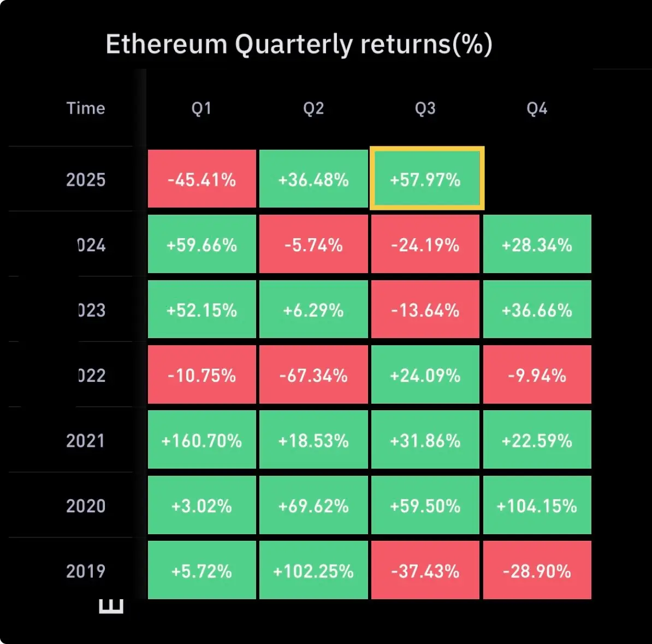Select the 2020 row label
This screenshot has width=652, height=644.
tap(86, 506)
